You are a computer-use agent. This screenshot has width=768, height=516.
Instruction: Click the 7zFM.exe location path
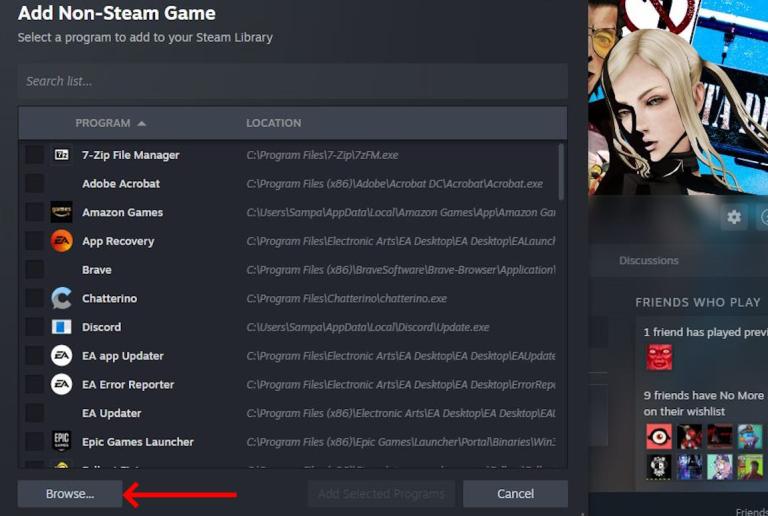[322, 155]
